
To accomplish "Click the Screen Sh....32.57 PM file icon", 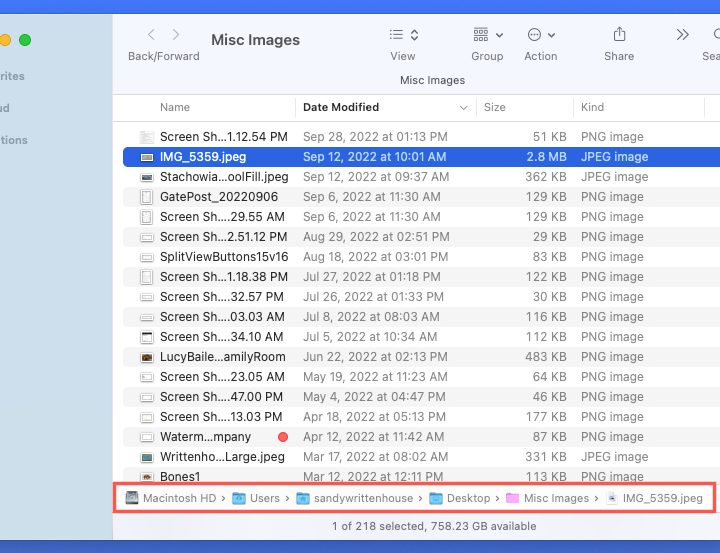I will click(x=147, y=297).
